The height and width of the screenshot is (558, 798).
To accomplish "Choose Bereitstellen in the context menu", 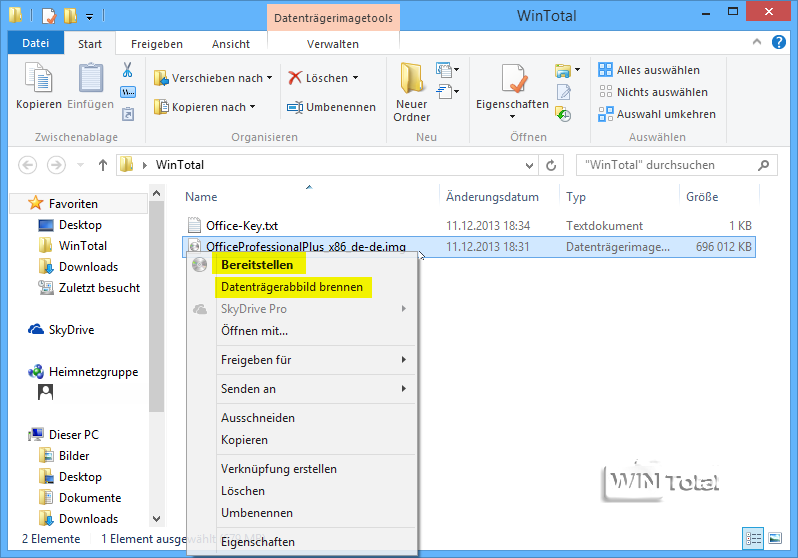I will click(257, 265).
